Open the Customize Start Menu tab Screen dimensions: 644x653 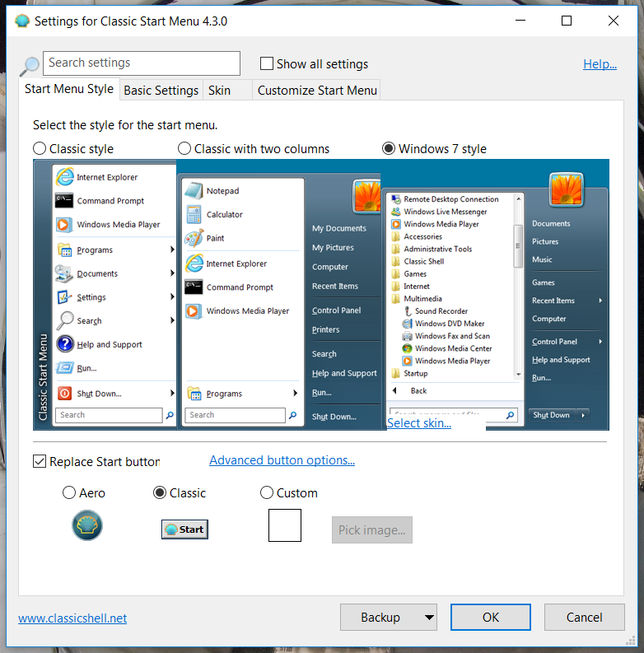click(317, 91)
